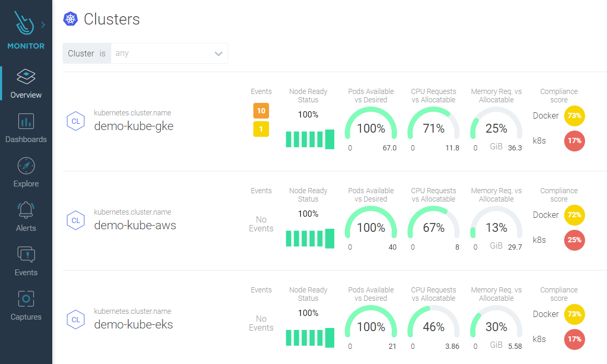Screen dimensions: 607x364
Task: Open the demo-kube-aws cluster
Action: coord(135,226)
